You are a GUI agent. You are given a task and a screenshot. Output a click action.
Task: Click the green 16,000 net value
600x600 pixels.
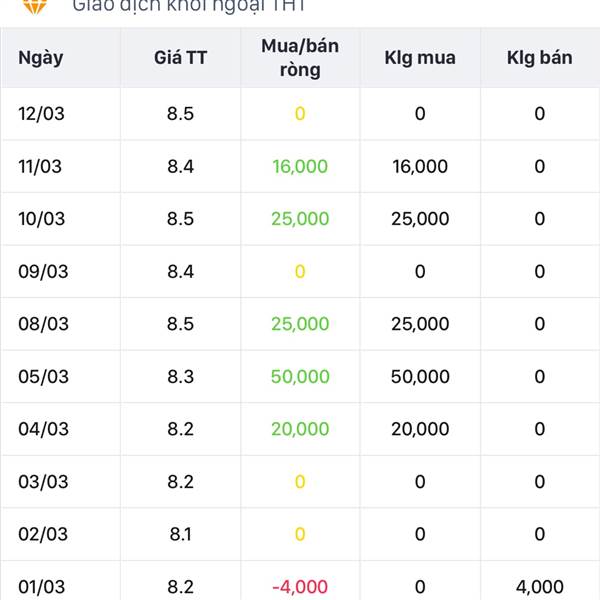[300, 166]
